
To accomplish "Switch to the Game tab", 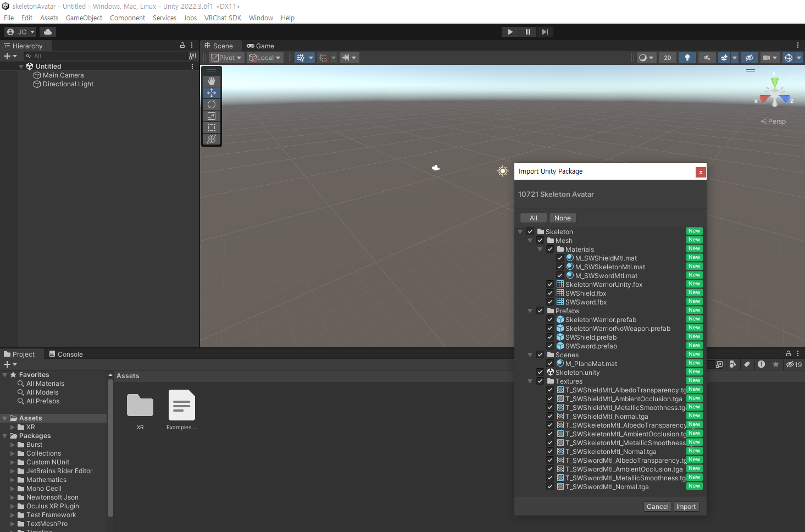I will (260, 46).
